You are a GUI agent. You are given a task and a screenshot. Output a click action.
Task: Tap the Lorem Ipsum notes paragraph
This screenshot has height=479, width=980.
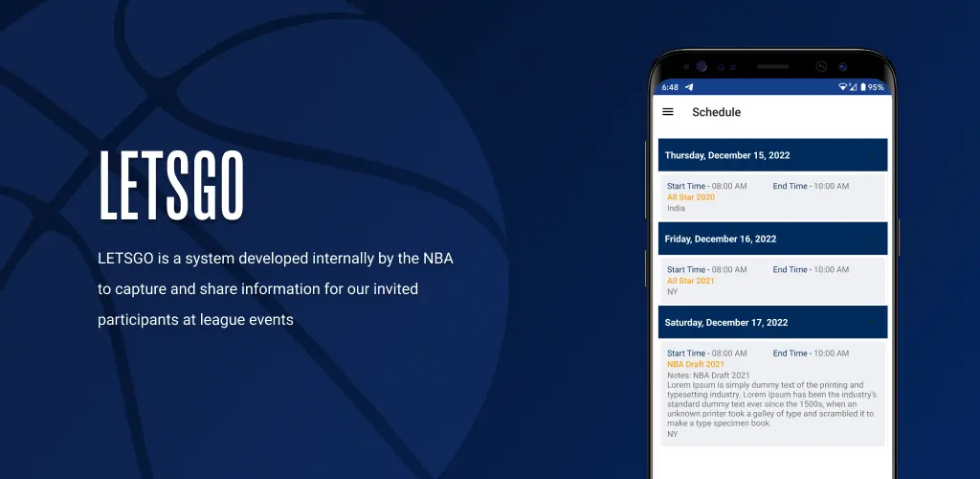pyautogui.click(x=772, y=404)
